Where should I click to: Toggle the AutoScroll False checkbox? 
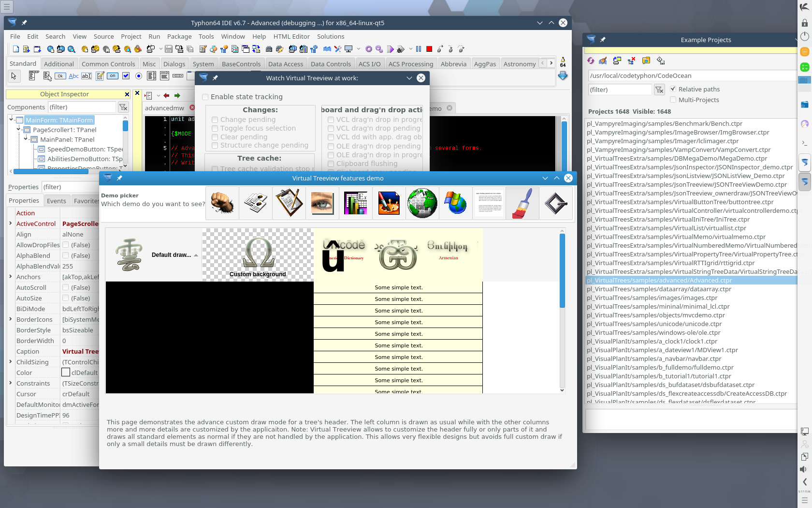[x=66, y=287]
